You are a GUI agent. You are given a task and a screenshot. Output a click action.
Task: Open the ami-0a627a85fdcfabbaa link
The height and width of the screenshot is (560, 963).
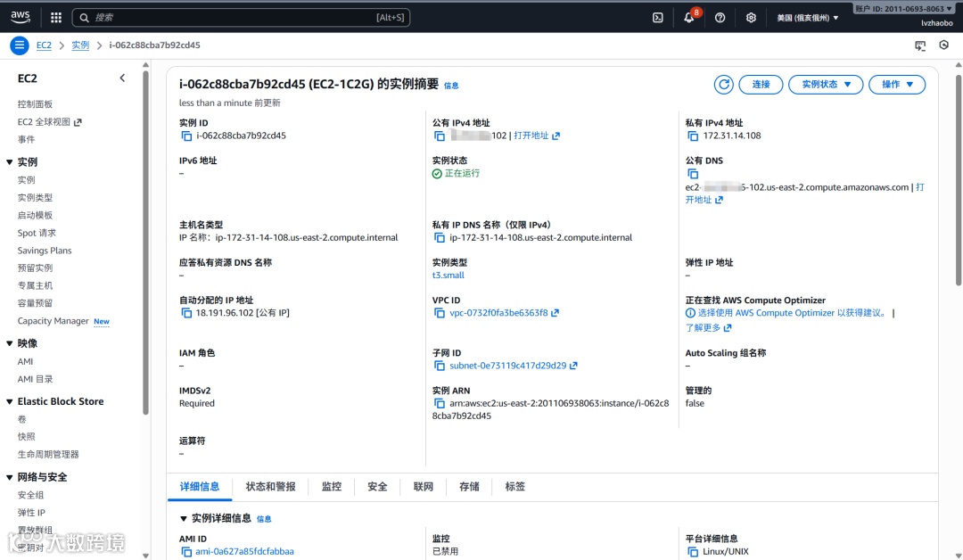pos(244,552)
